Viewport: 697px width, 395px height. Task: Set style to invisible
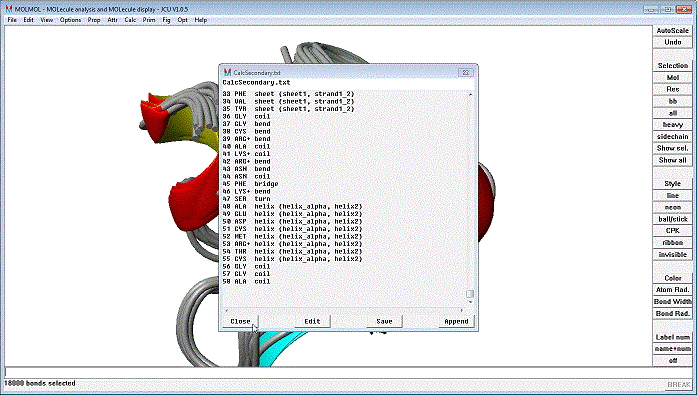coord(673,255)
